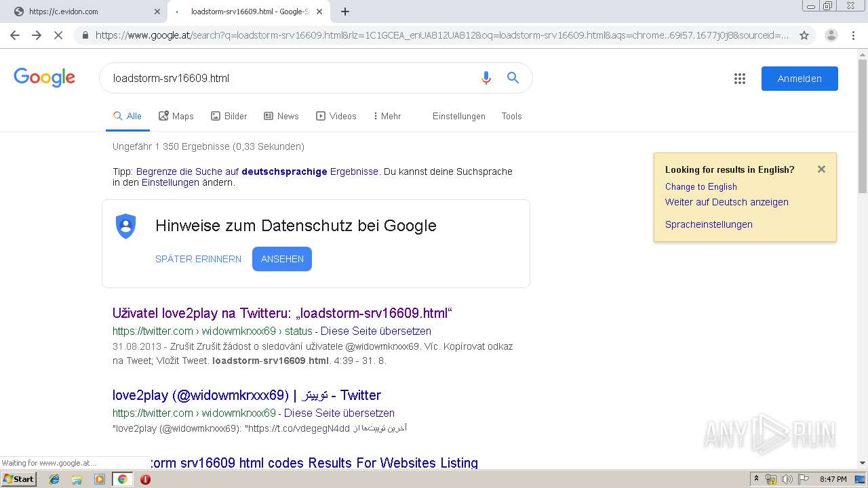The image size is (868, 488).
Task: Open the Google apps grid
Action: (740, 79)
